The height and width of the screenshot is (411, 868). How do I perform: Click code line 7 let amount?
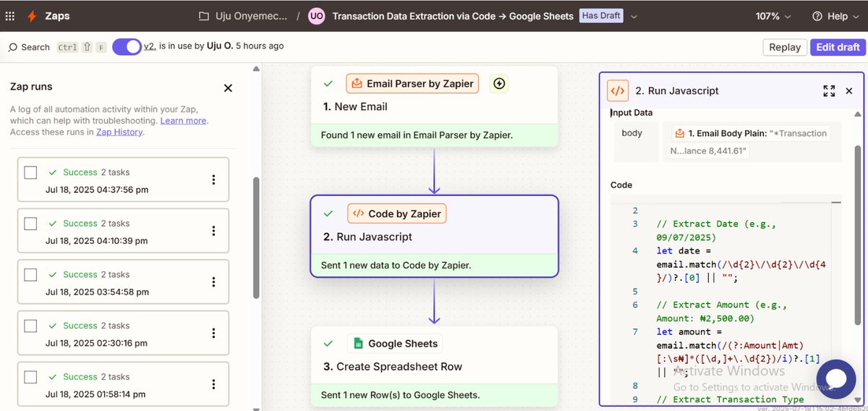click(738, 352)
